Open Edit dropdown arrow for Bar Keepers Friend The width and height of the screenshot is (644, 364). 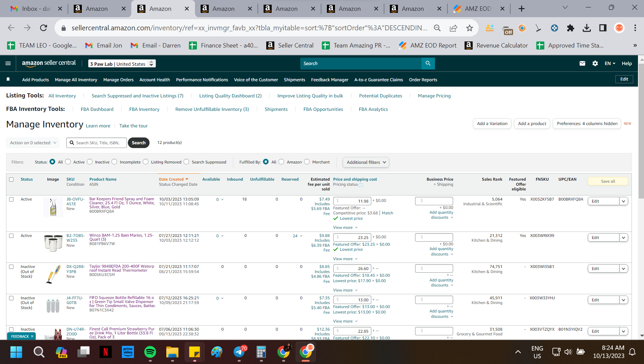(623, 201)
